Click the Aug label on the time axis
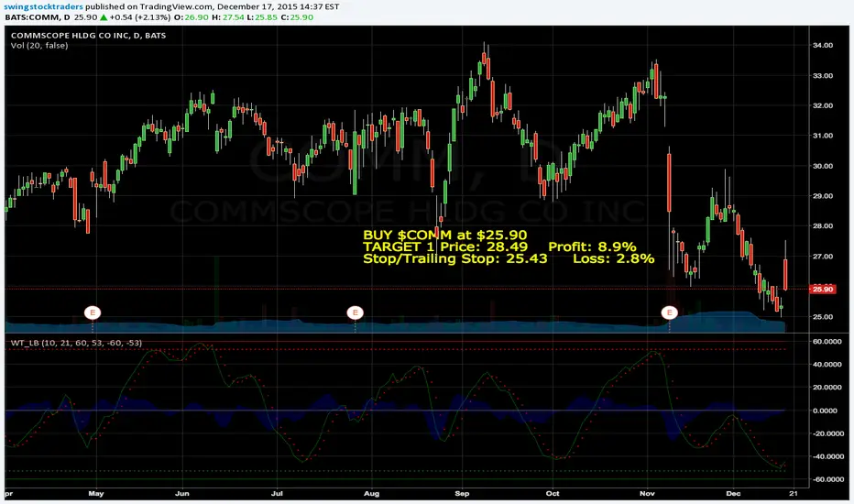854x504 pixels. (x=371, y=494)
